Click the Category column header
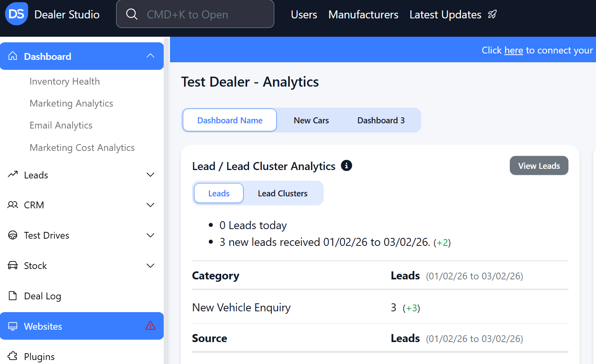 216,276
